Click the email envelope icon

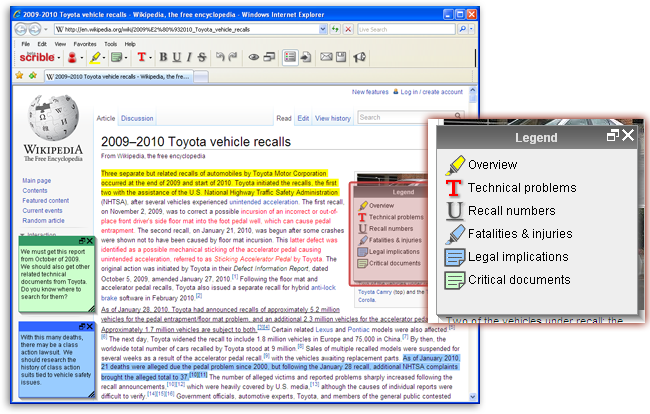click(326, 57)
